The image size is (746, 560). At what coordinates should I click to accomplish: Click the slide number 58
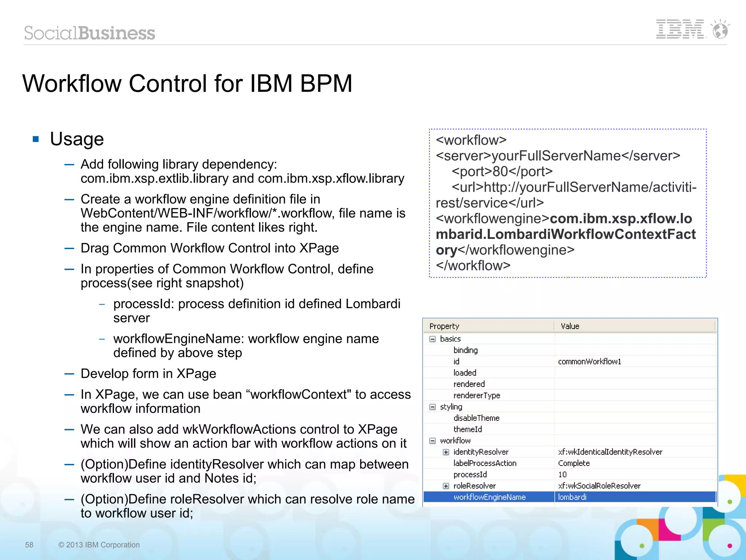click(29, 545)
